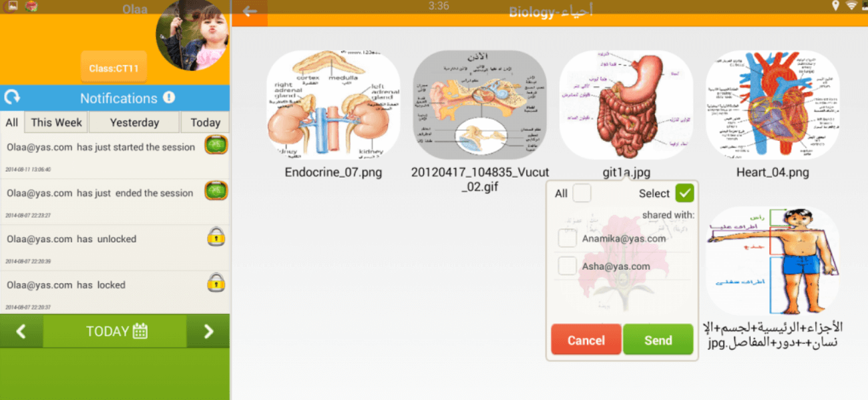Tap the back arrow in Biology header
Screen dimensions: 868x400
point(250,12)
